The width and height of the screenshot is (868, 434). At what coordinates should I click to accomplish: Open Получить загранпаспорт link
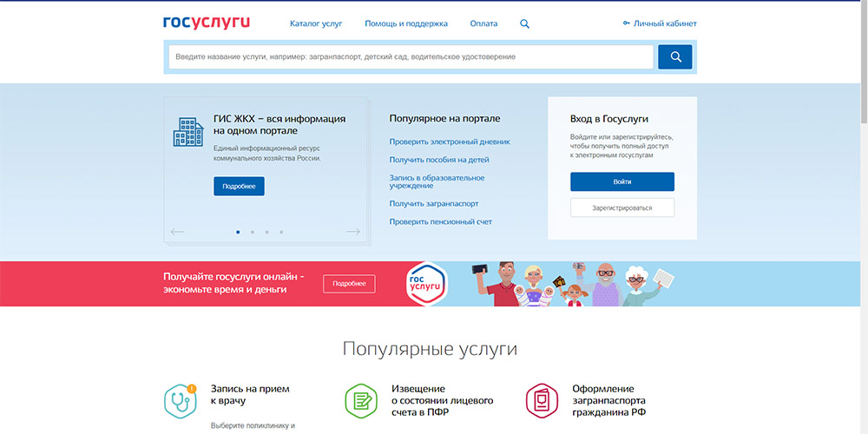click(434, 204)
